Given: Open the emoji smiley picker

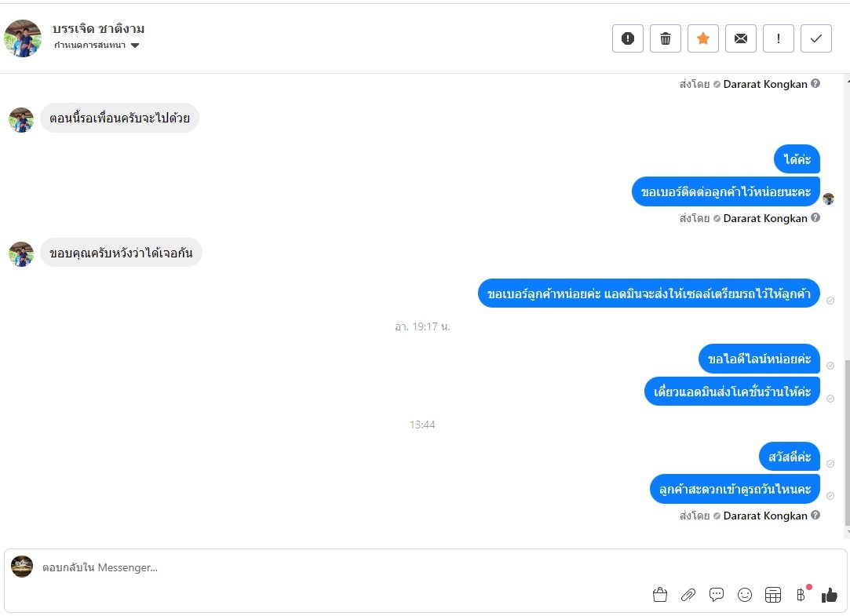Looking at the screenshot, I should pos(745,595).
